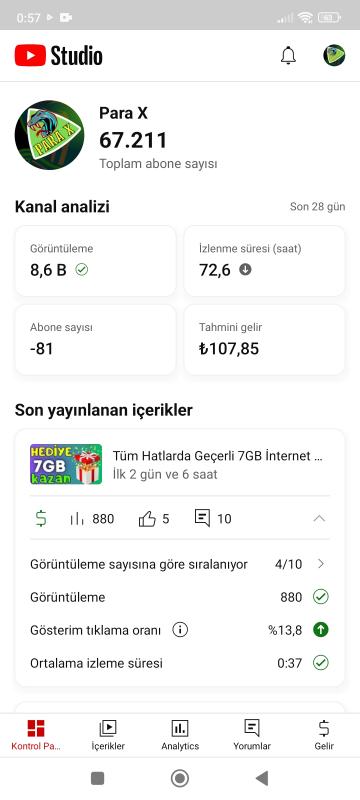Screen dimensions: 360x800
Task: Open the 7GB Hediye video thumbnail
Action: pos(66,464)
